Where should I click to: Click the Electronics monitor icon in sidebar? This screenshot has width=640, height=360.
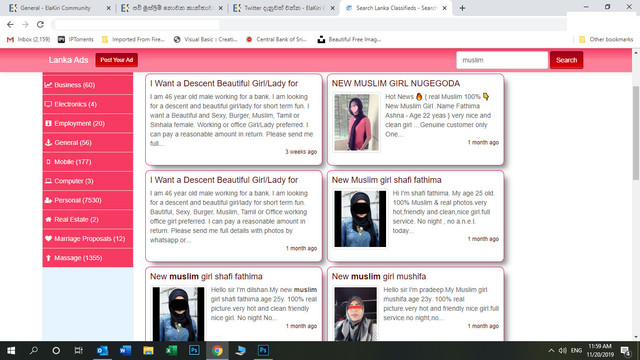[x=48, y=104]
